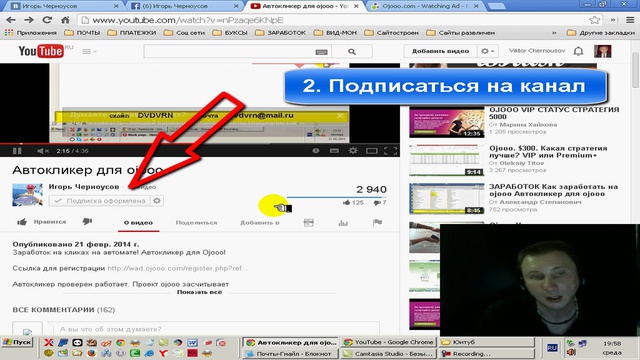Select the О видео tab

[x=138, y=223]
